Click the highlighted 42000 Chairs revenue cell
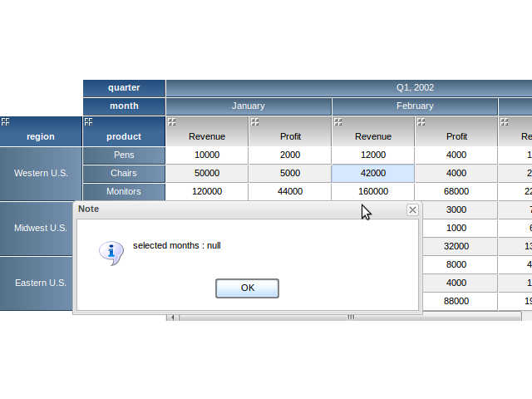 [373, 174]
